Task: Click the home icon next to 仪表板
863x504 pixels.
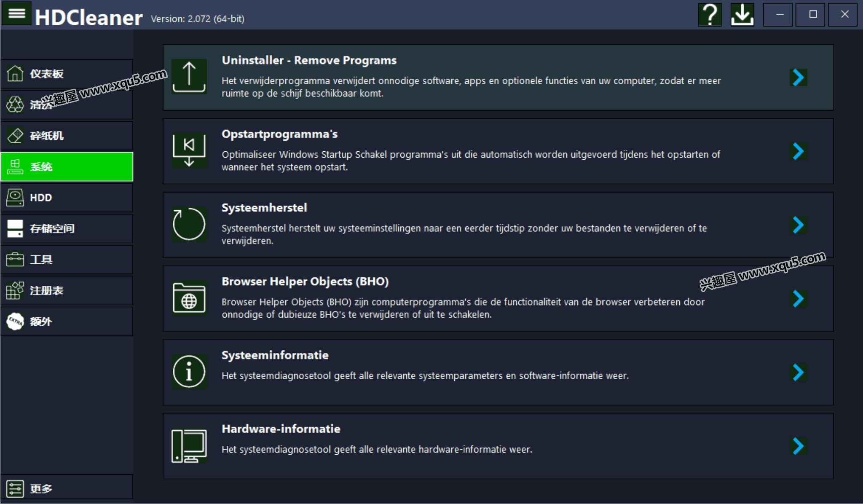Action: 15,73
